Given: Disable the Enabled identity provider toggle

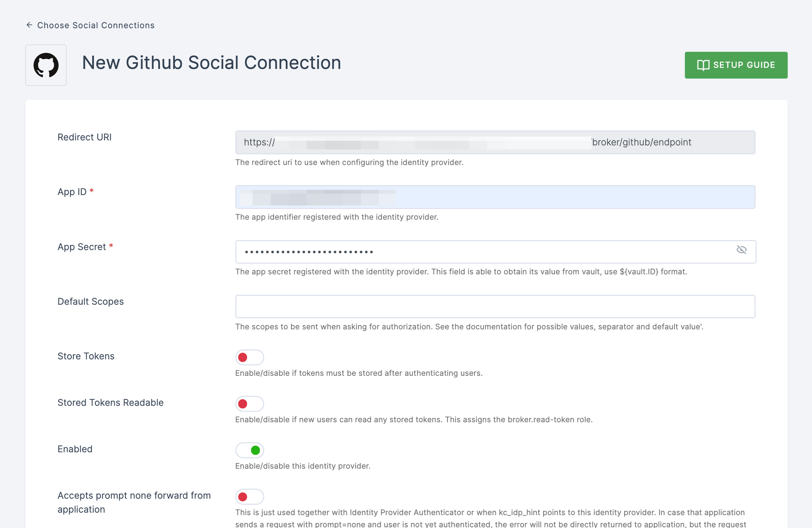Looking at the screenshot, I should (250, 450).
